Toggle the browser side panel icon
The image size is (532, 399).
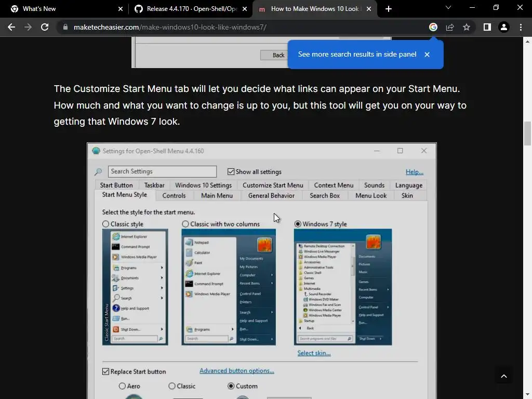487,27
